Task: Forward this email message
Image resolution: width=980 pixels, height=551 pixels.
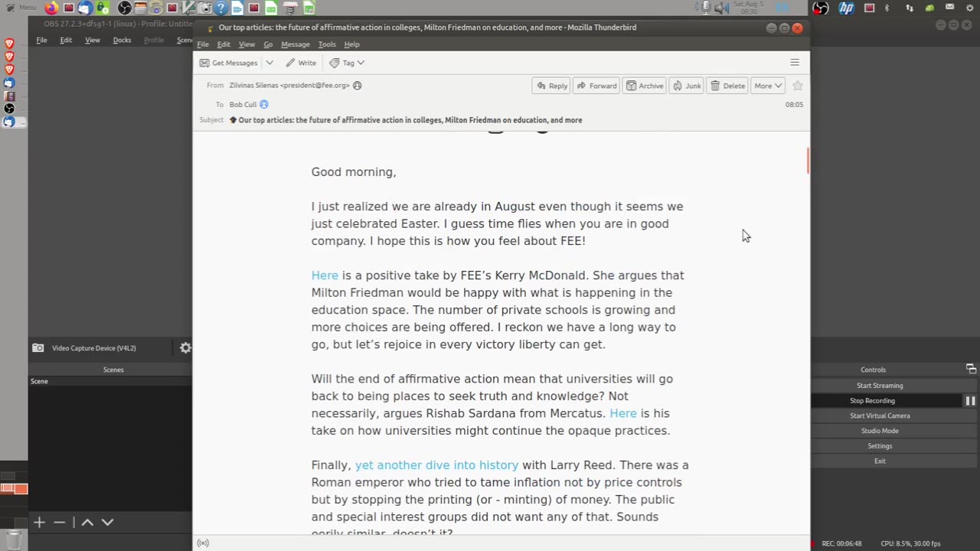Action: coord(596,86)
